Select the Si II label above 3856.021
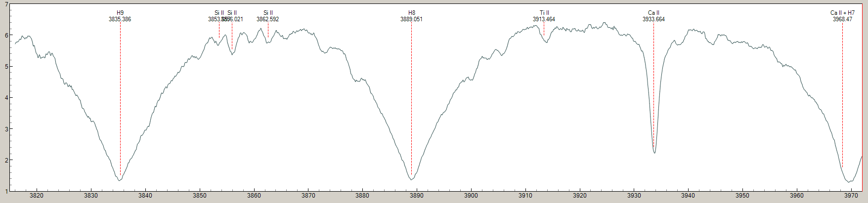This screenshot has height=203, width=868. tap(232, 13)
